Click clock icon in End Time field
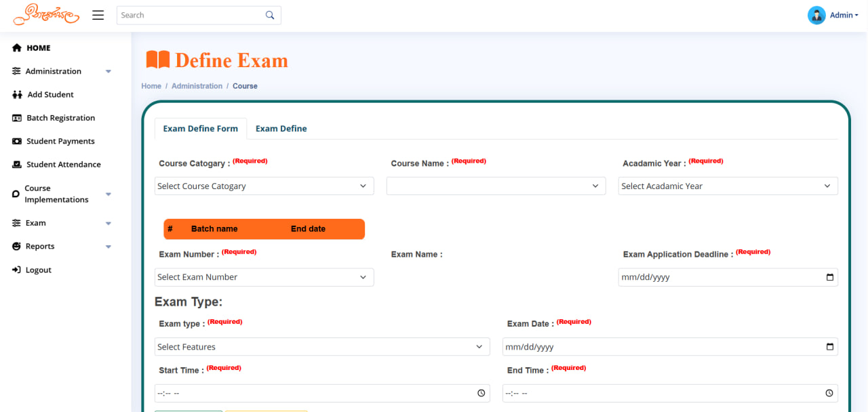 coord(829,393)
